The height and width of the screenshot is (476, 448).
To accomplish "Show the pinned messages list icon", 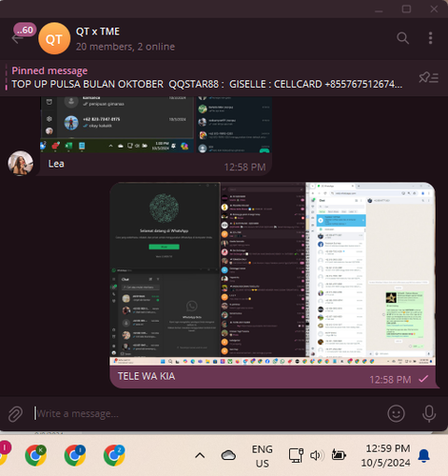I will click(429, 77).
